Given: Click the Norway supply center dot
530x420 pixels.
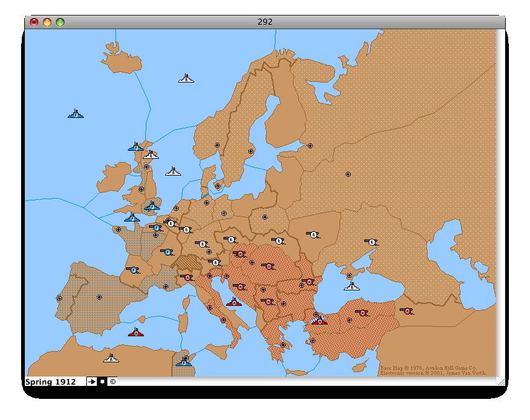Looking at the screenshot, I should (x=217, y=145).
